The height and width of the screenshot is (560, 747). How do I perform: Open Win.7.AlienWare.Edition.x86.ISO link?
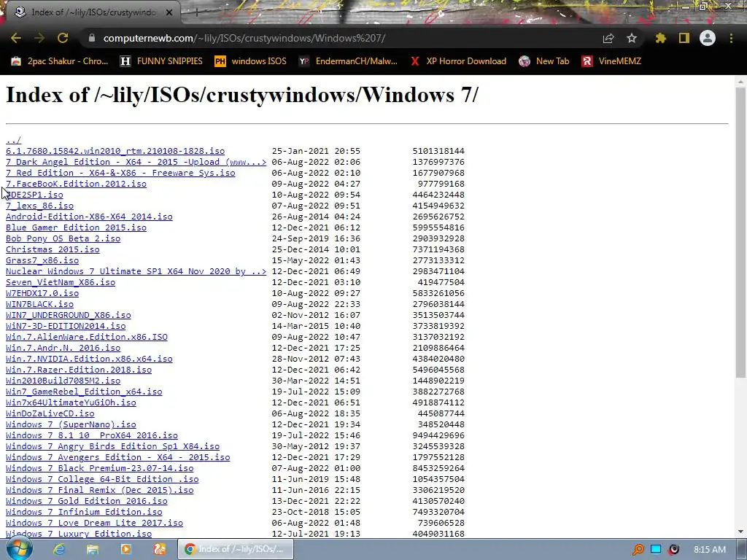point(87,337)
